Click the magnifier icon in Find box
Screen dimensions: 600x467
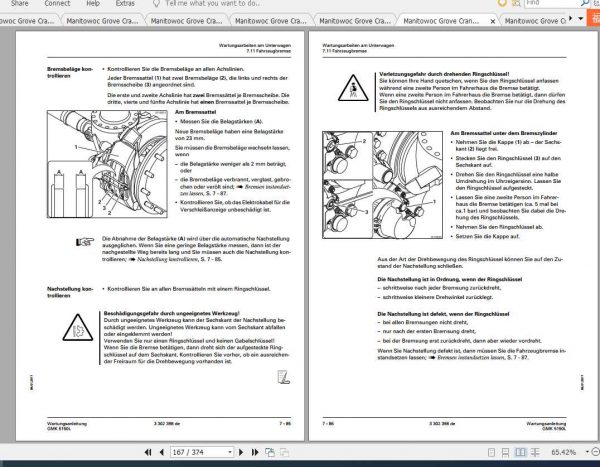click(x=585, y=3)
